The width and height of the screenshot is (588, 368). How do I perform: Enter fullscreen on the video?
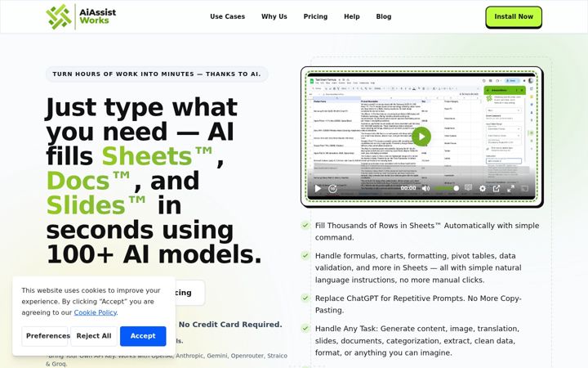click(x=510, y=189)
